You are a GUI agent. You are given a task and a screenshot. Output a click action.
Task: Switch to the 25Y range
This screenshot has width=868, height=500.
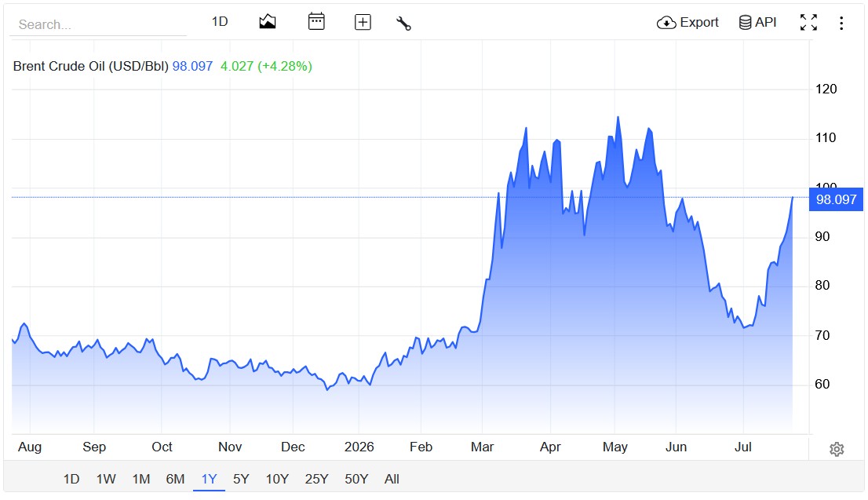tap(316, 479)
